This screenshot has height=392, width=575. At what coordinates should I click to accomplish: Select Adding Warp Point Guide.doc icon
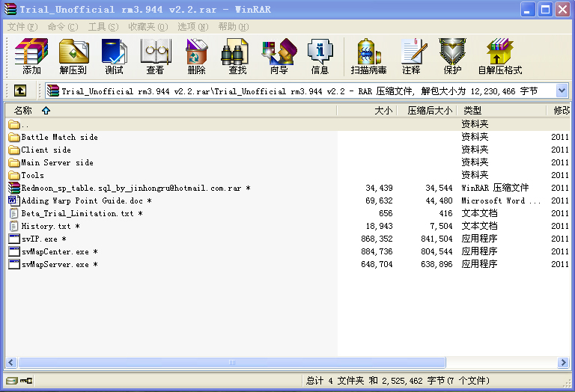[14, 200]
